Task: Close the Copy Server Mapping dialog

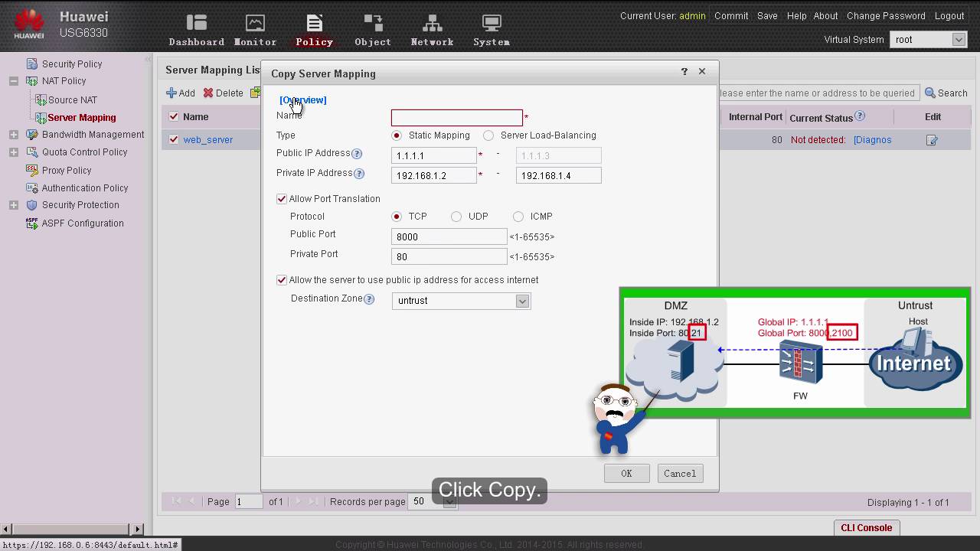Action: pos(702,71)
